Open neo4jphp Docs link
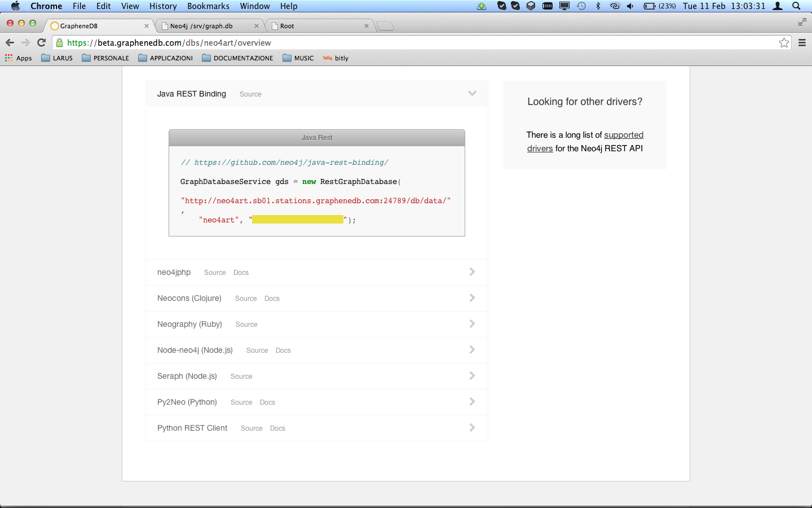 click(x=241, y=273)
